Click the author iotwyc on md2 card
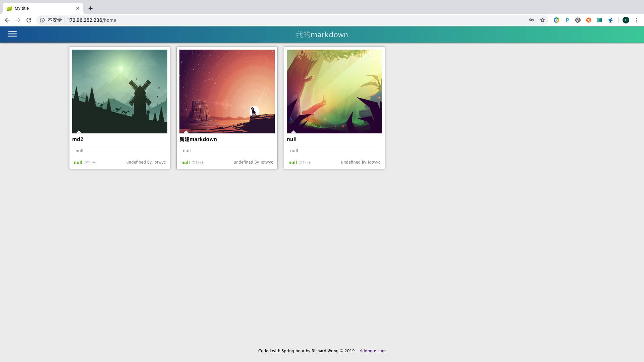This screenshot has height=362, width=644. [159, 162]
